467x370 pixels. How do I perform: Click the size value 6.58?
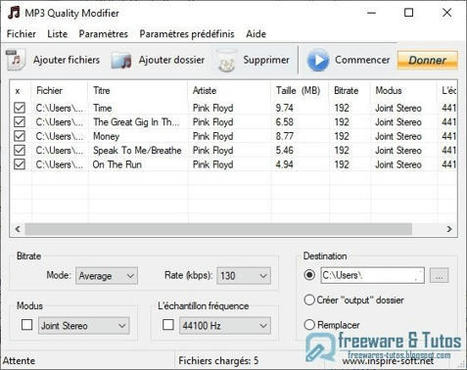pos(284,122)
